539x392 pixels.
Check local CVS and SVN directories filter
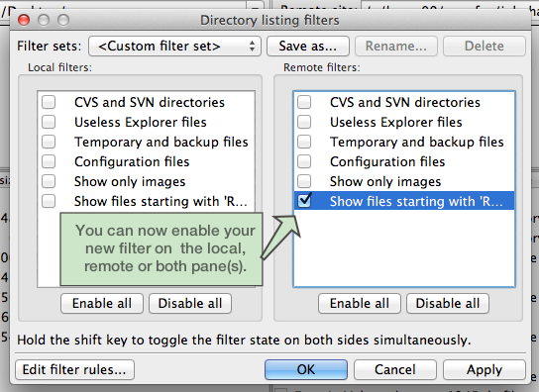click(49, 102)
